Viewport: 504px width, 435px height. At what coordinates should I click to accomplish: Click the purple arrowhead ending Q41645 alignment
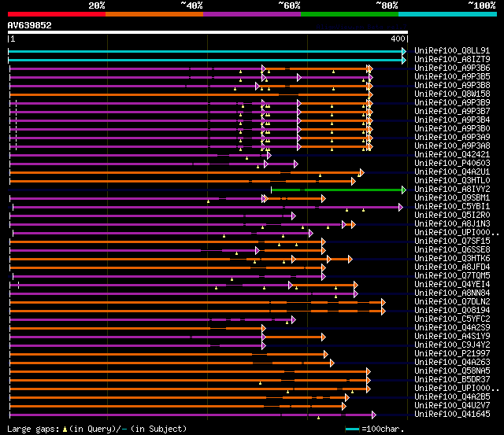(374, 415)
